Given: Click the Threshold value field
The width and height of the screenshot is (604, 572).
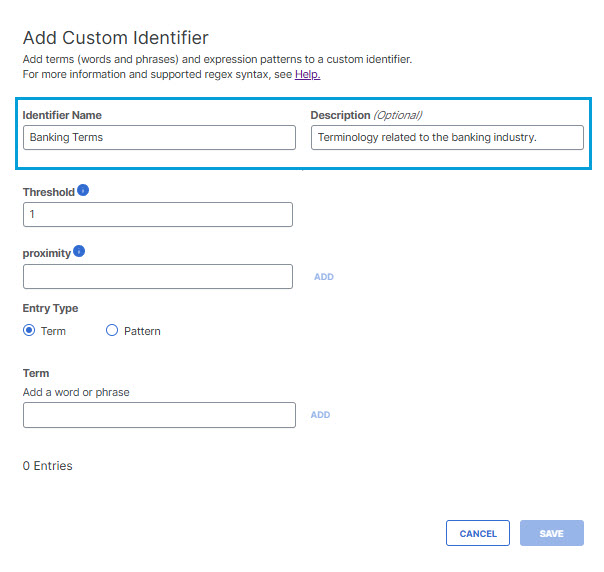Looking at the screenshot, I should [x=158, y=215].
